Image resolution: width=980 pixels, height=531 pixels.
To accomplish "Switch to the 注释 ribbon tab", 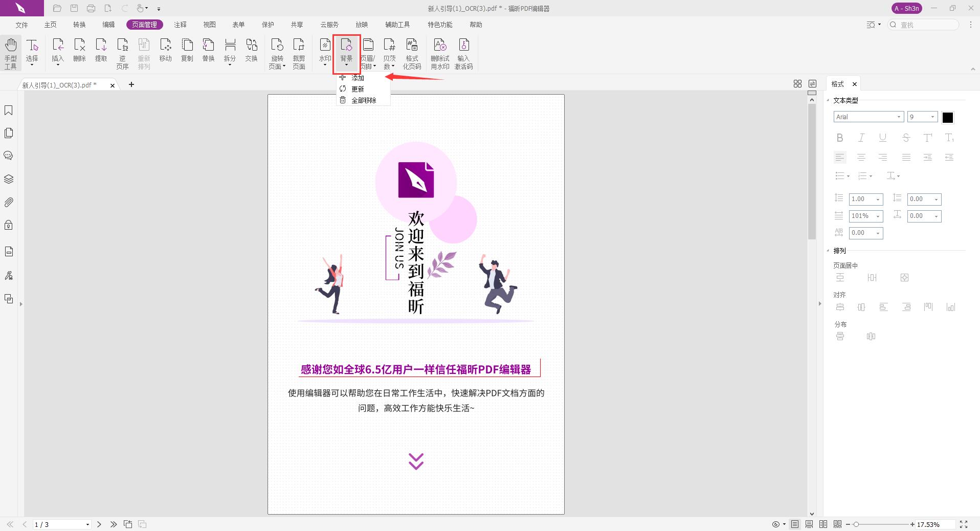I will point(180,24).
